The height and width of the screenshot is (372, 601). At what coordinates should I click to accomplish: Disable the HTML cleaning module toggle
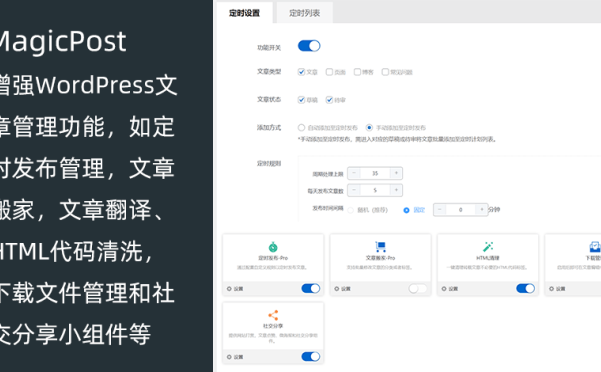click(525, 288)
